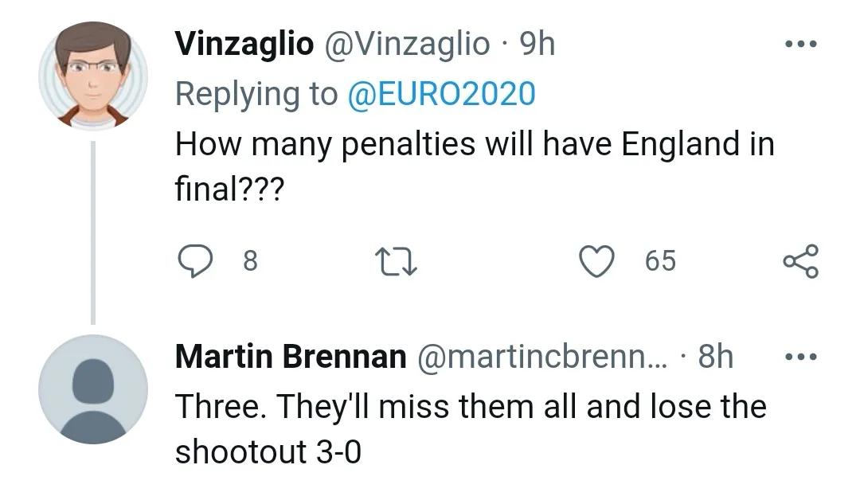Open the @EURO2020 mention link
The height and width of the screenshot is (504, 860).
coord(442,94)
